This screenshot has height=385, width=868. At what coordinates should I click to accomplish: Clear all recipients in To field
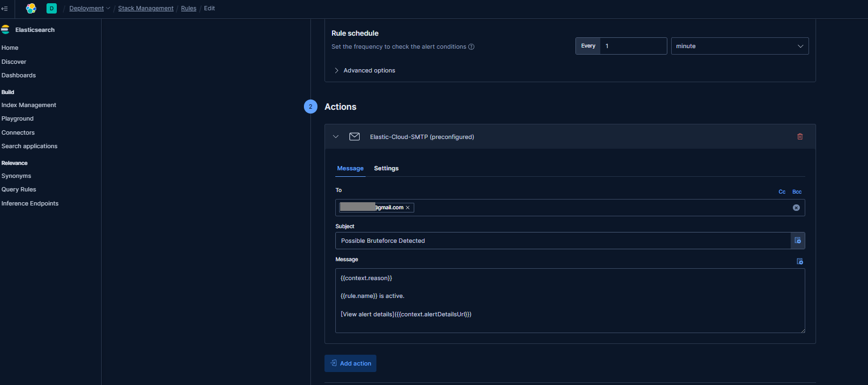point(796,208)
